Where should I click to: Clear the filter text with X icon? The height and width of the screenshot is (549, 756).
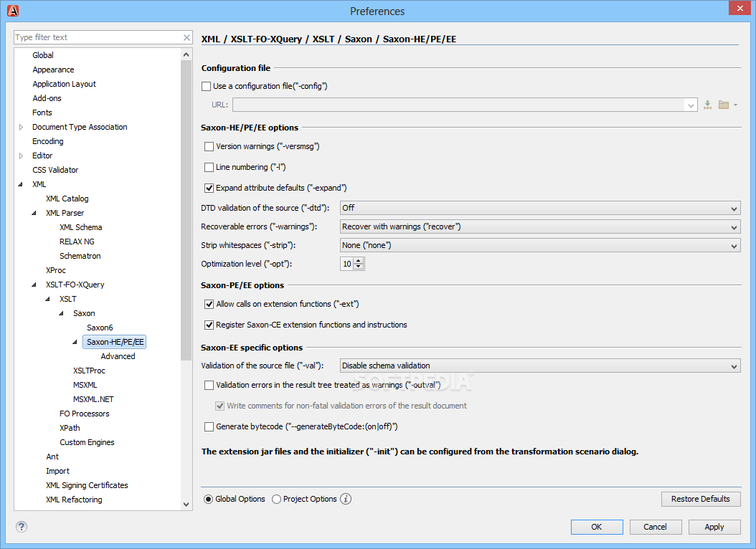point(186,37)
